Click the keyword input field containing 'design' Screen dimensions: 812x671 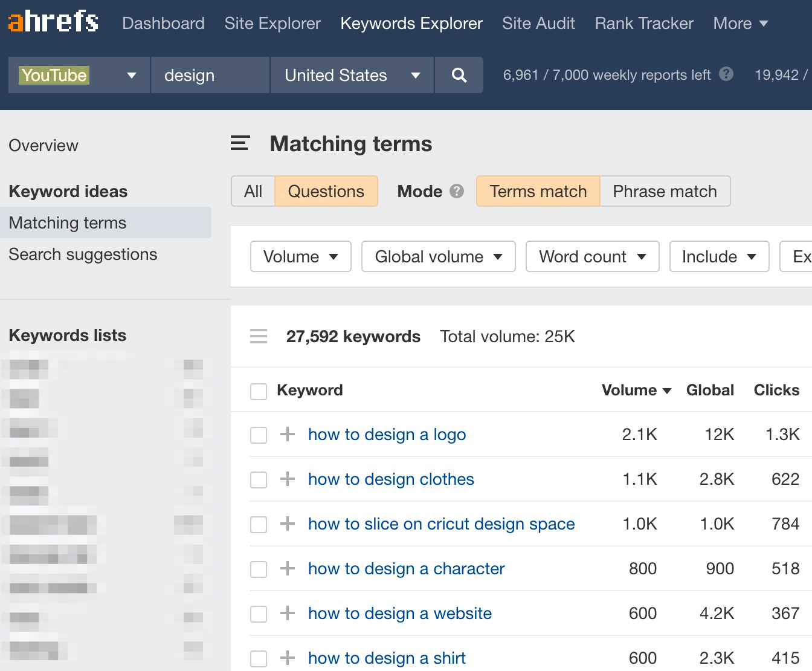click(x=210, y=75)
